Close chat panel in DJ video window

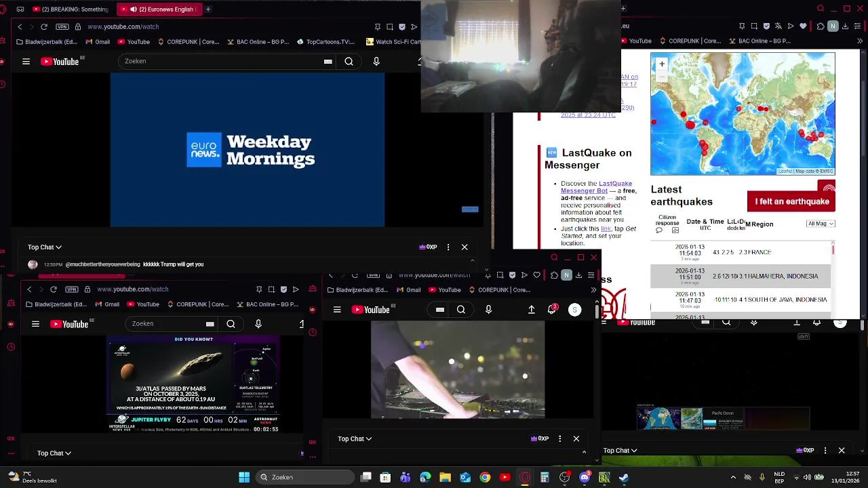[576, 439]
